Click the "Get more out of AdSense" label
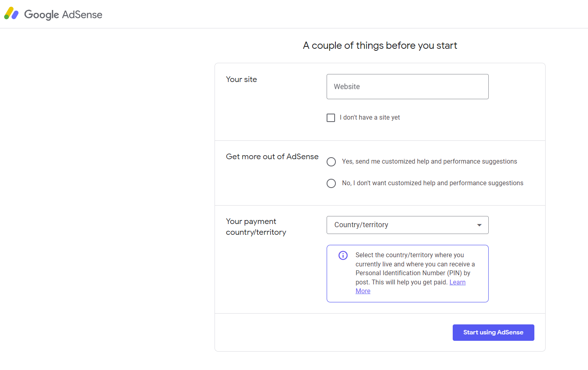588x370 pixels. 272,156
